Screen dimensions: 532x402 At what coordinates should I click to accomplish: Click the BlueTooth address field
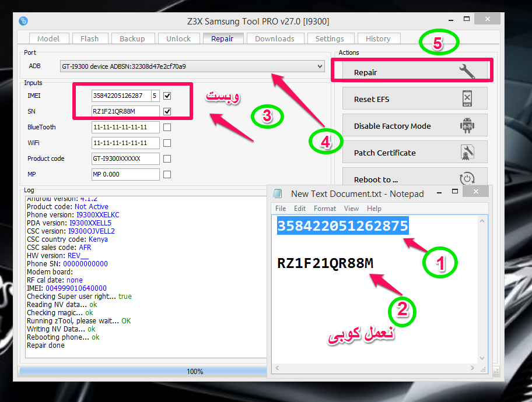point(125,128)
